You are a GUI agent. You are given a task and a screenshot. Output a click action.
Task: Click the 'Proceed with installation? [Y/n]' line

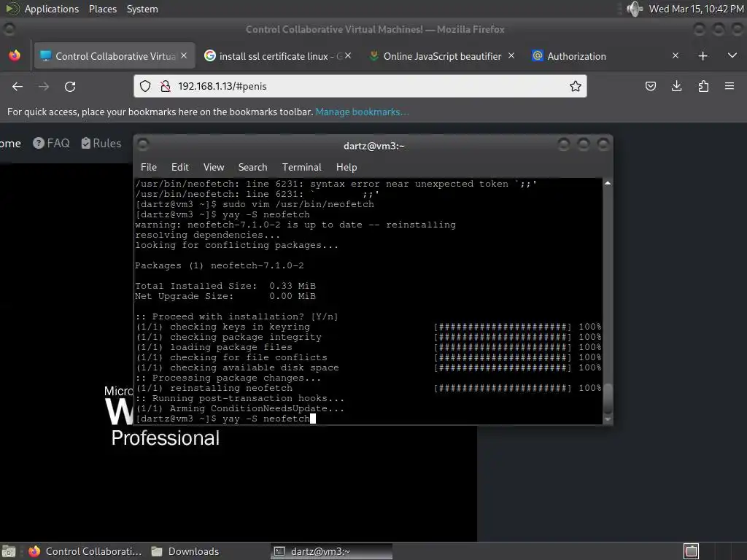click(237, 316)
